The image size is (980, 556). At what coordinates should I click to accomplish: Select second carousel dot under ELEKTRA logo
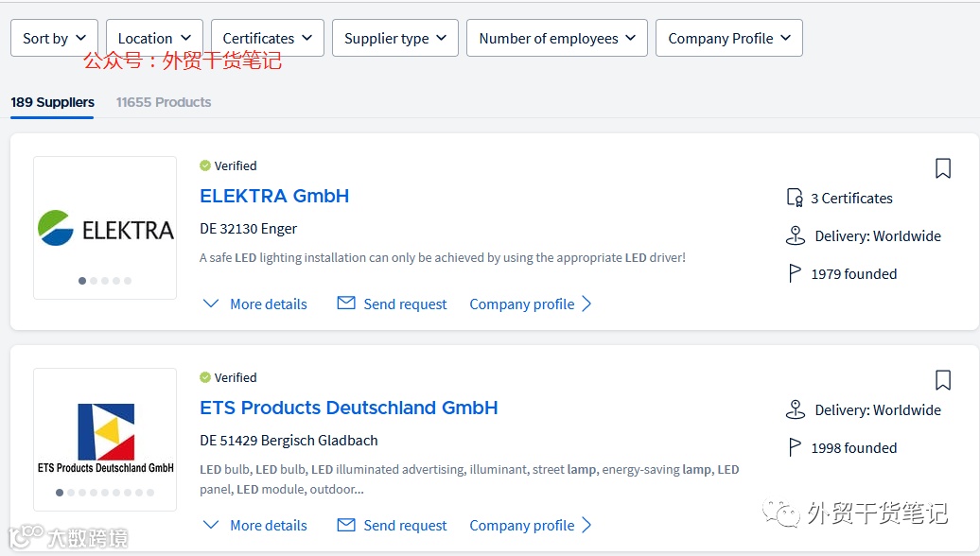(x=94, y=281)
